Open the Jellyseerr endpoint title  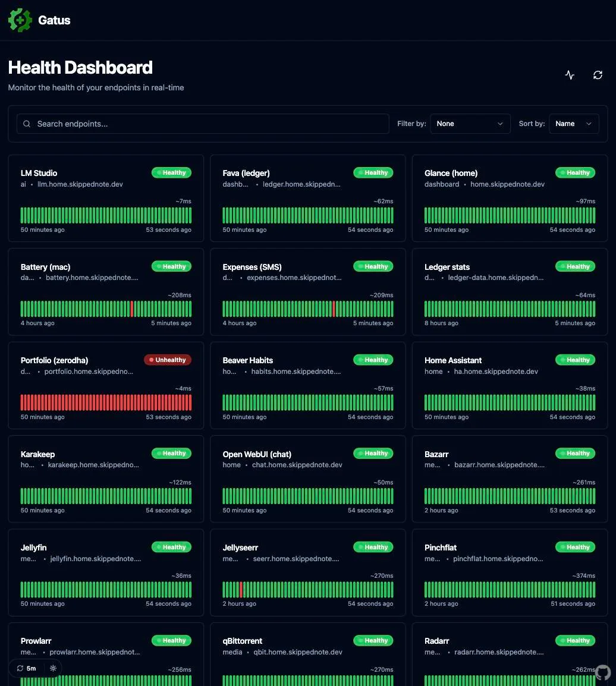240,547
